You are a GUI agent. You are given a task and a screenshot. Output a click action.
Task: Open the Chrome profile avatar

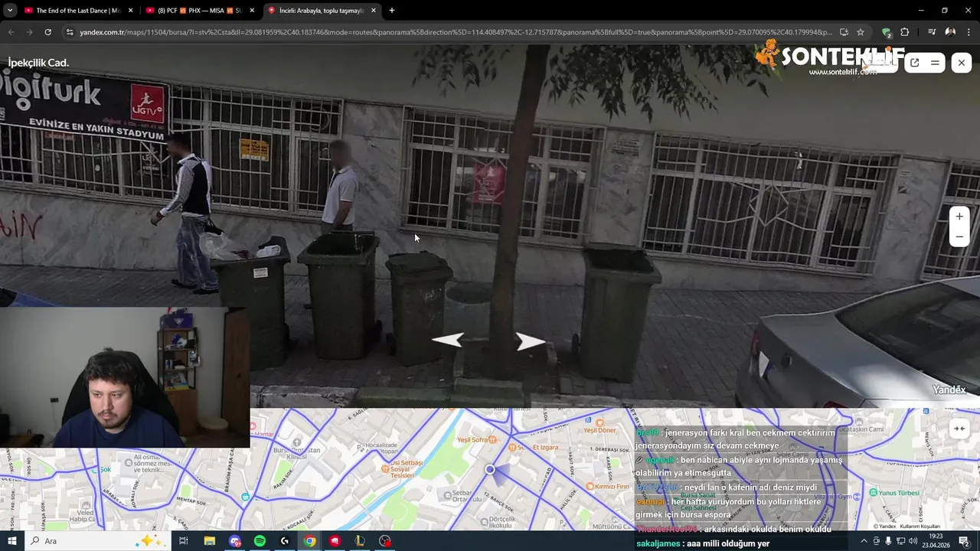pyautogui.click(x=950, y=32)
